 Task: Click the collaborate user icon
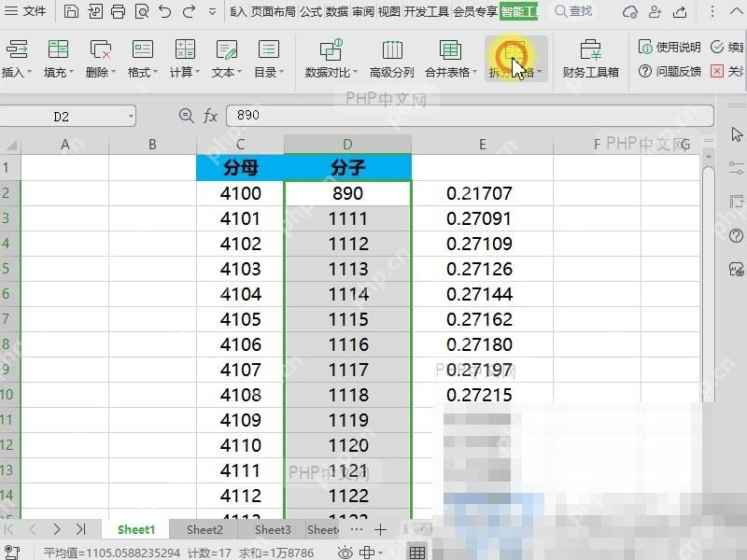(655, 11)
